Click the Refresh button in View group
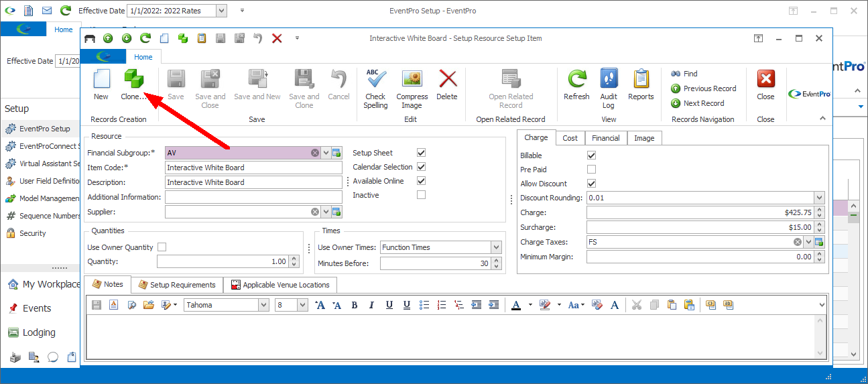Image resolution: width=868 pixels, height=384 pixels. coord(576,84)
